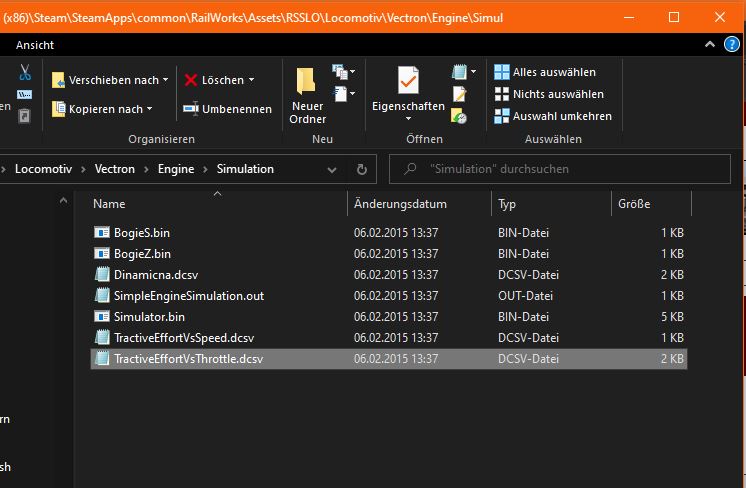Viewport: 746px width, 488px height.
Task: Sort by Änderungsdatum column header
Action: coord(400,204)
